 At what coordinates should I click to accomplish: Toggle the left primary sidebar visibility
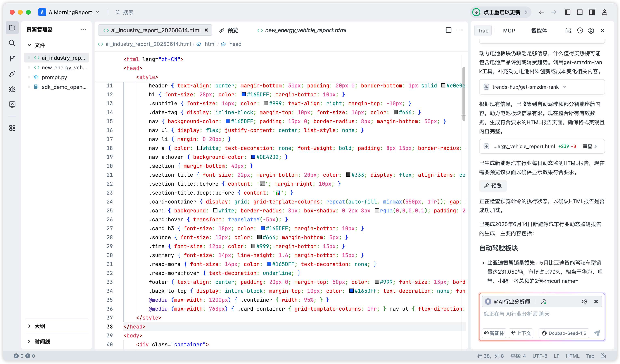[568, 12]
